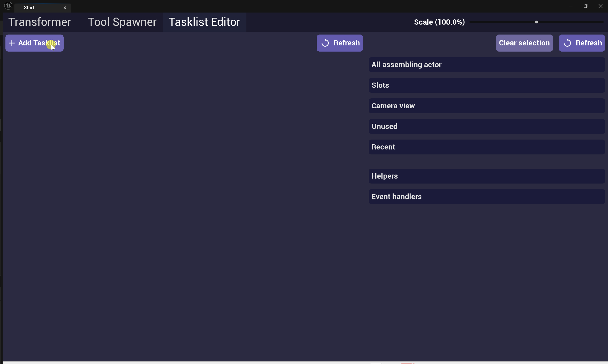
Task: Restore down the application window
Action: coord(586,6)
